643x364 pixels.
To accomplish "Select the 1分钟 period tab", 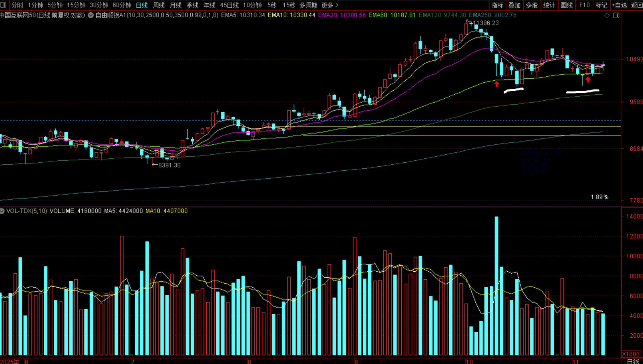I will [35, 5].
